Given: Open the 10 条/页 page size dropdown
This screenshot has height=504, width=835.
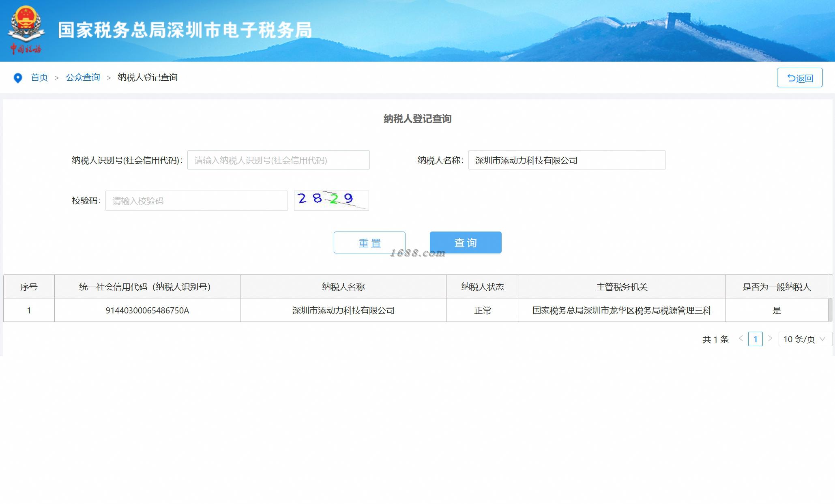Looking at the screenshot, I should coord(805,339).
